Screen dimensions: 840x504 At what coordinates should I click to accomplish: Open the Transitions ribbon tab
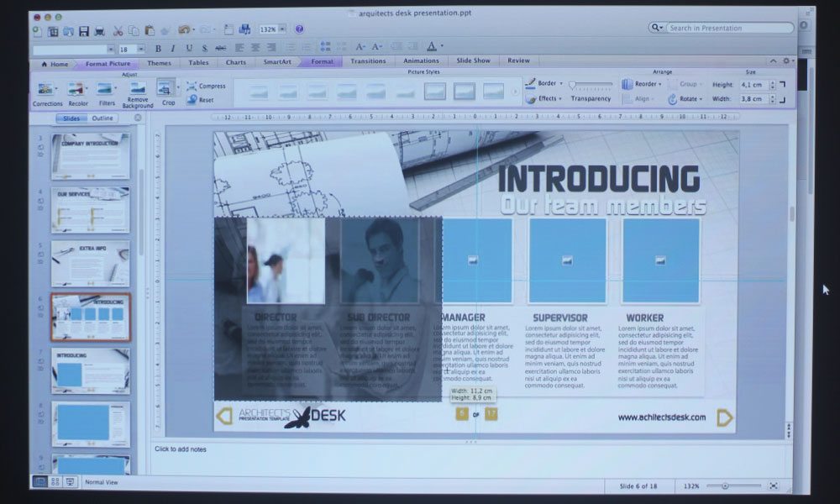click(368, 61)
